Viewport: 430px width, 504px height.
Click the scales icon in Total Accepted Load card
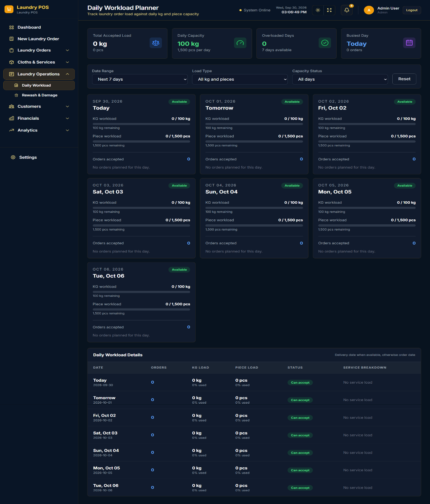[x=156, y=43]
